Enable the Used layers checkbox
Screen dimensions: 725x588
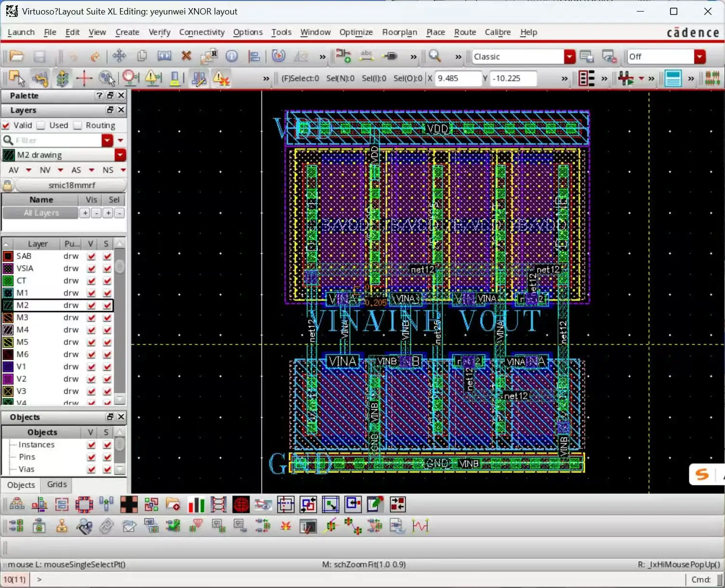pyautogui.click(x=41, y=125)
